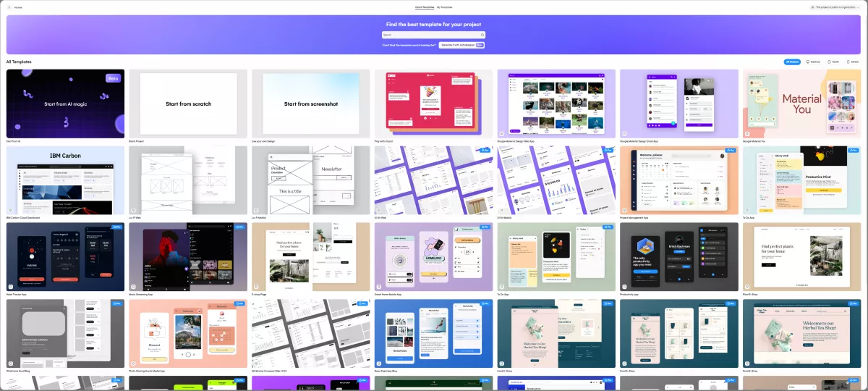Open the To-Do App template with Sticky Wall

click(x=802, y=180)
